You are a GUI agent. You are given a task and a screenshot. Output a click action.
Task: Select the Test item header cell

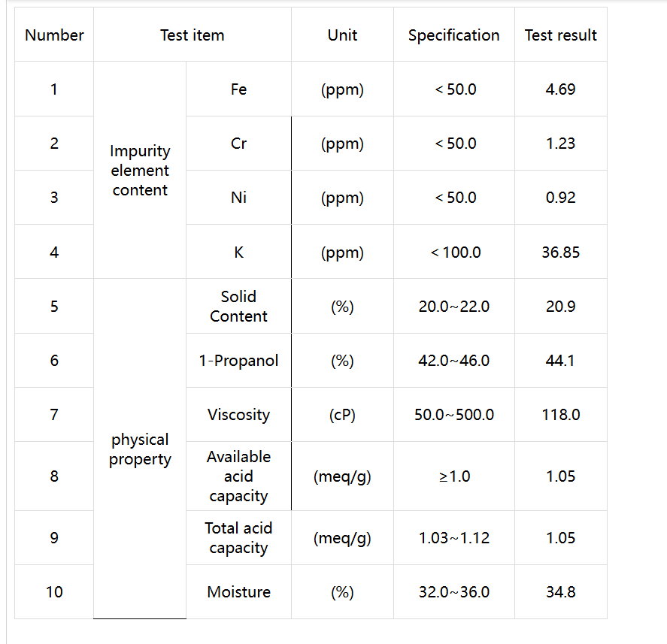pyautogui.click(x=193, y=35)
